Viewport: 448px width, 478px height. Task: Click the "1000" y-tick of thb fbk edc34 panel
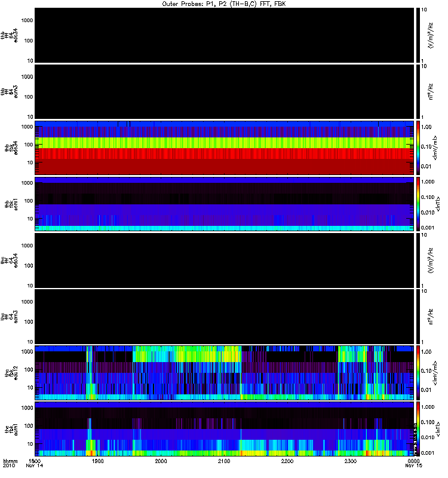pos(27,127)
